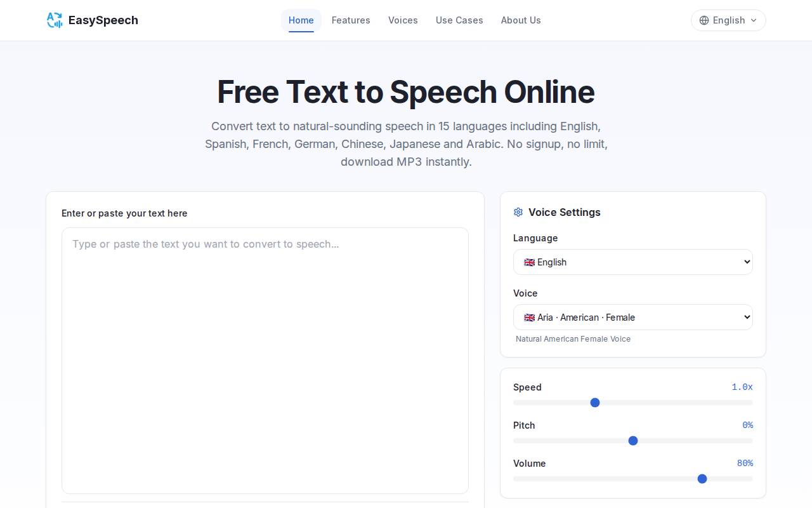Adjust the Speed slider handle
812x508 pixels.
point(595,403)
